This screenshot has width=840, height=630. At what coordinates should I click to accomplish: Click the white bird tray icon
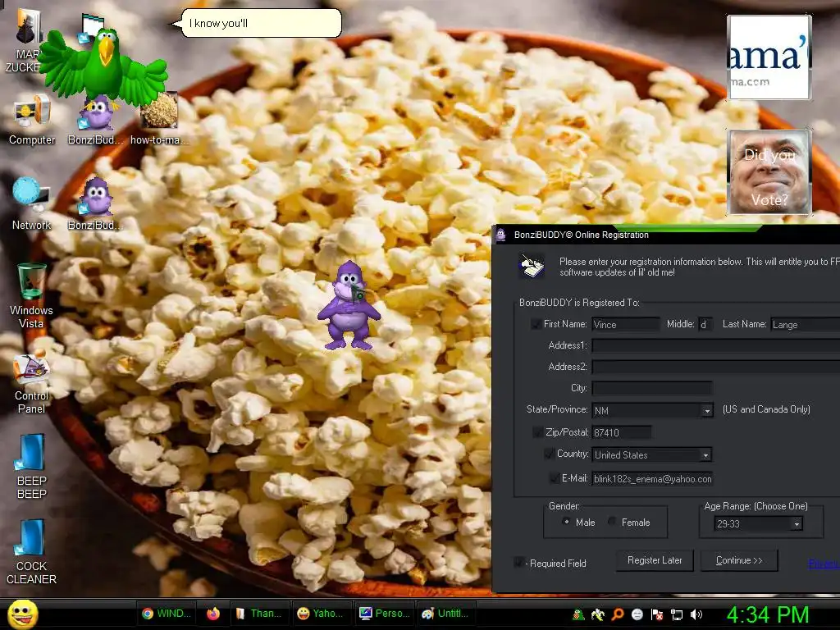pyautogui.click(x=597, y=614)
